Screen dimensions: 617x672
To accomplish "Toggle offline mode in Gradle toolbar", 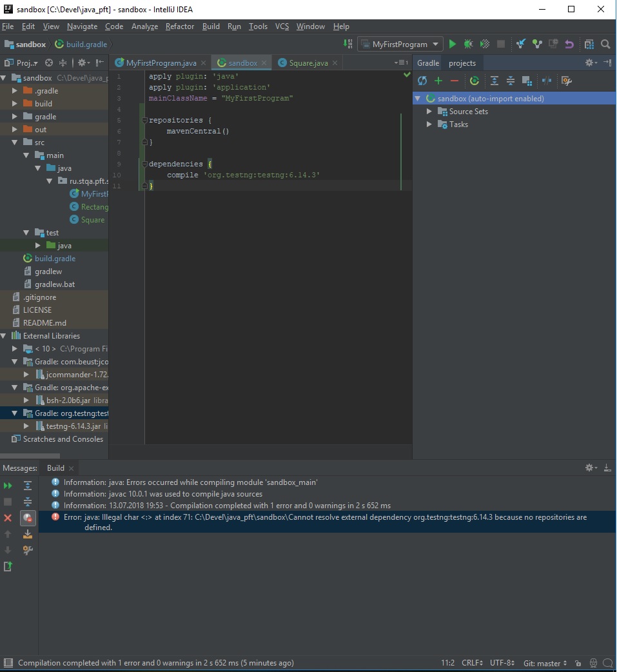I will pos(547,81).
